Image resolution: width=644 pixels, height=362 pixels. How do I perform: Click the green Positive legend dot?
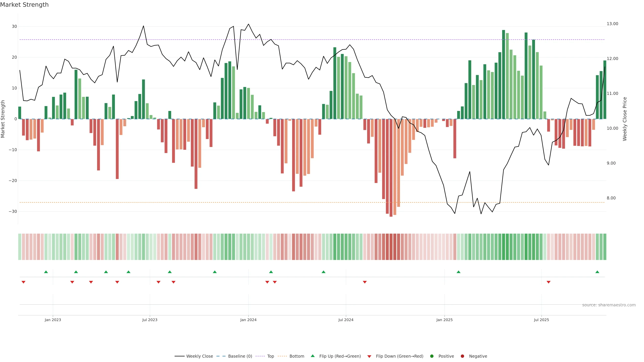click(x=432, y=356)
